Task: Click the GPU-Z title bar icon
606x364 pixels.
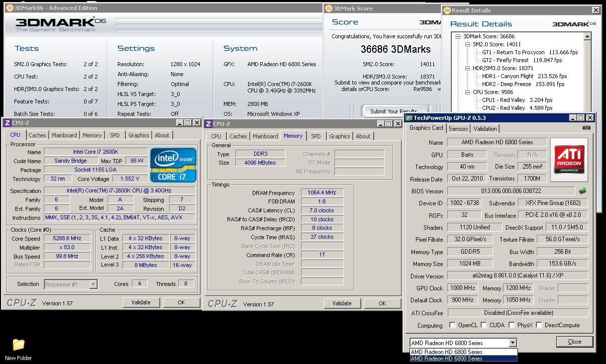Action: pyautogui.click(x=409, y=118)
